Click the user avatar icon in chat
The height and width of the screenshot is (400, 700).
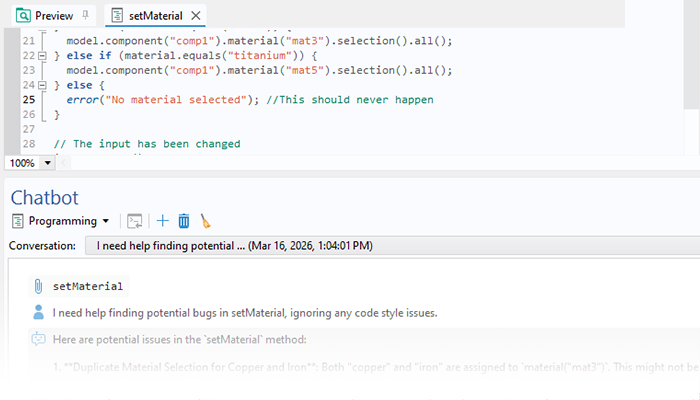[x=39, y=312]
